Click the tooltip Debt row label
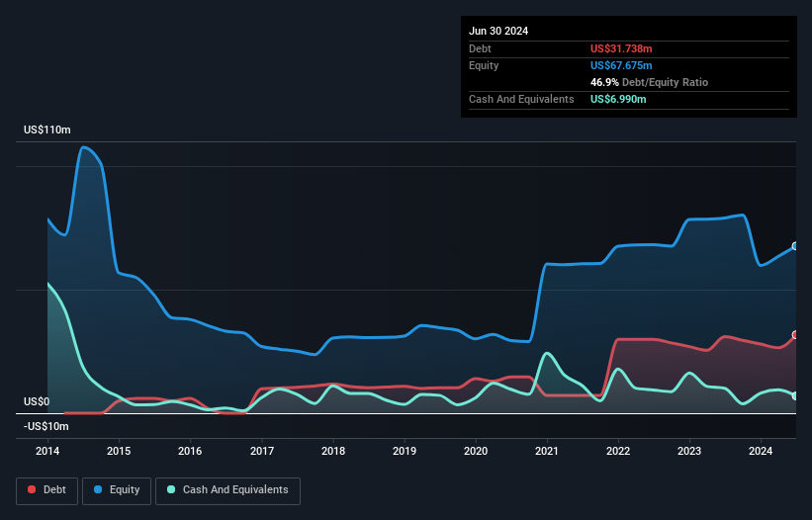This screenshot has width=812, height=520. tap(480, 48)
